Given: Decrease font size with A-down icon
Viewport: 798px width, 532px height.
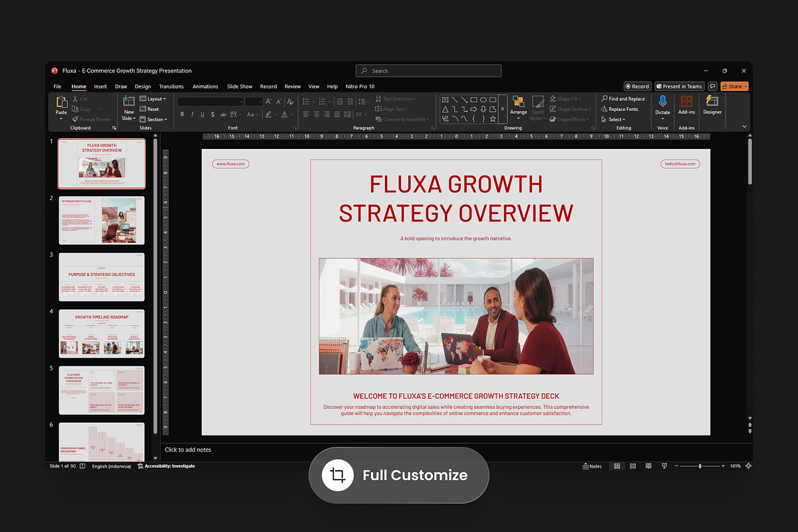Looking at the screenshot, I should point(279,101).
